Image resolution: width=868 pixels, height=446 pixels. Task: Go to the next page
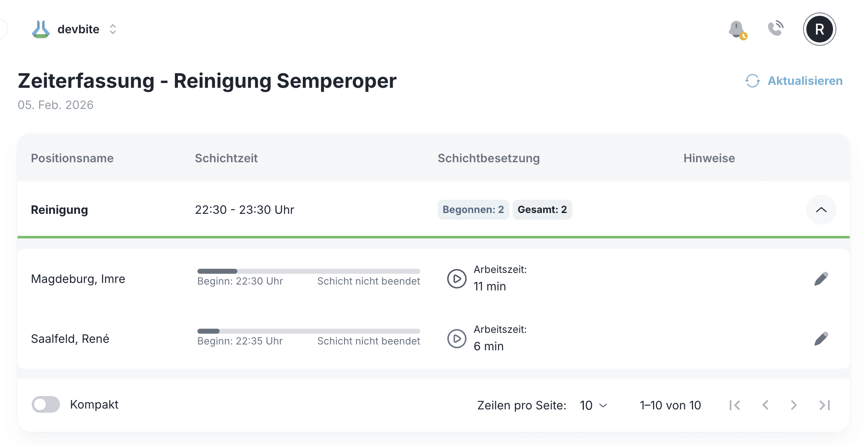click(794, 405)
